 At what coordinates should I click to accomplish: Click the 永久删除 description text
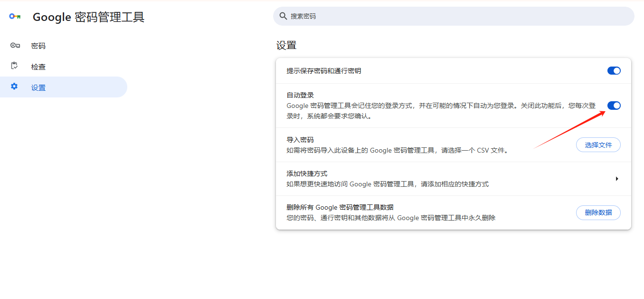(391, 218)
